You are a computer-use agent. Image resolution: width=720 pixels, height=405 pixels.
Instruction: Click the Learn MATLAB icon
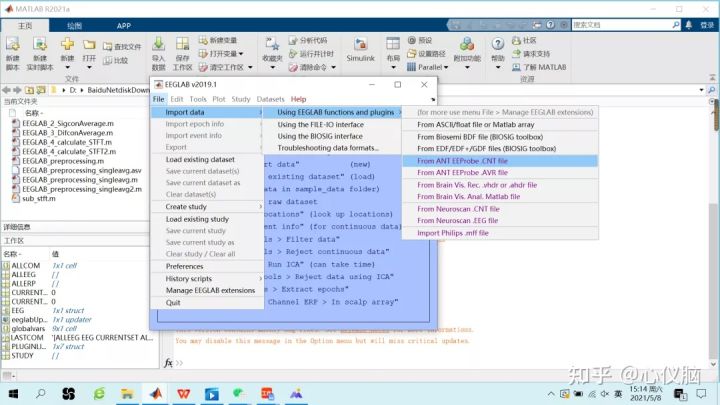click(516, 67)
